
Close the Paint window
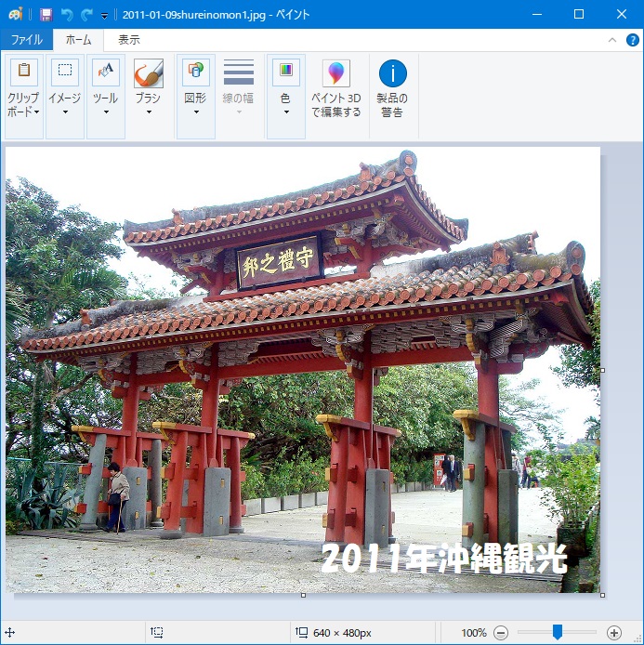point(622,14)
